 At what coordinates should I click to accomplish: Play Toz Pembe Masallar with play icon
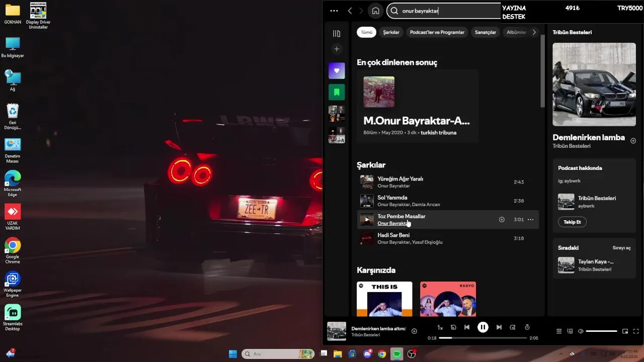[x=367, y=220]
